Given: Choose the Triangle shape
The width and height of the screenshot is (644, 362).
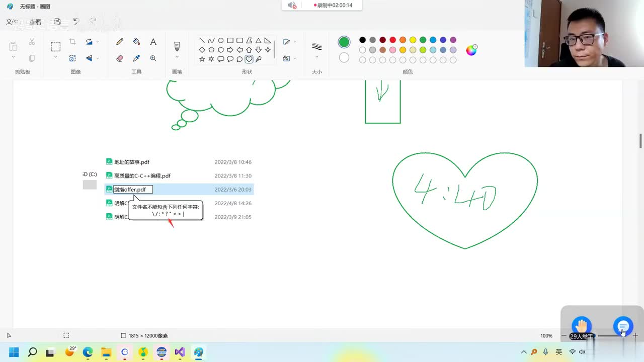Looking at the screenshot, I should click(x=258, y=41).
